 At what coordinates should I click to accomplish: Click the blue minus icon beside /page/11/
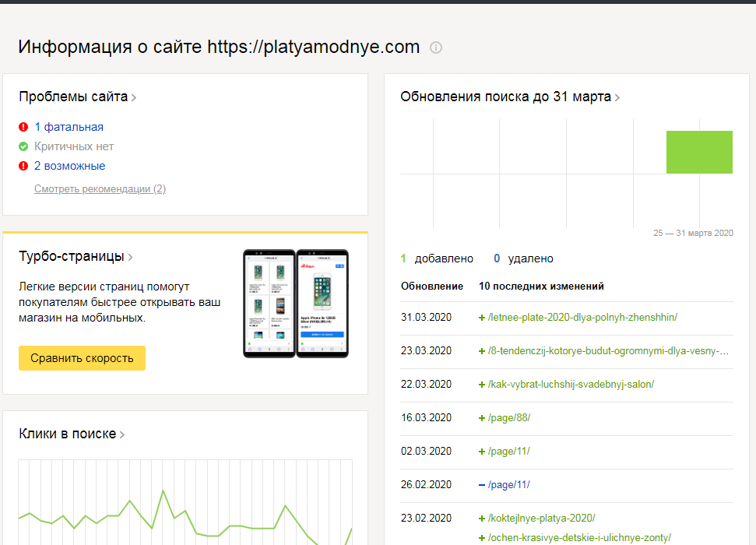(482, 485)
